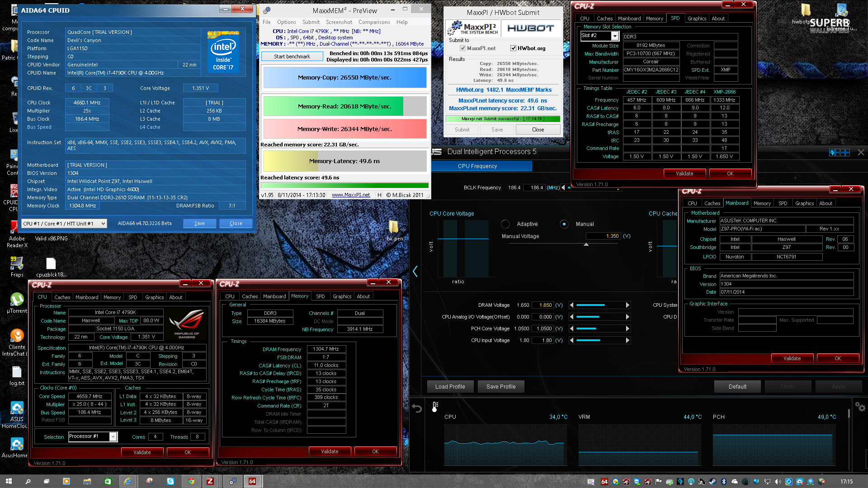The height and width of the screenshot is (488, 868).
Task: Edit the DRAM Voltage 1.650 field
Action: tap(543, 305)
